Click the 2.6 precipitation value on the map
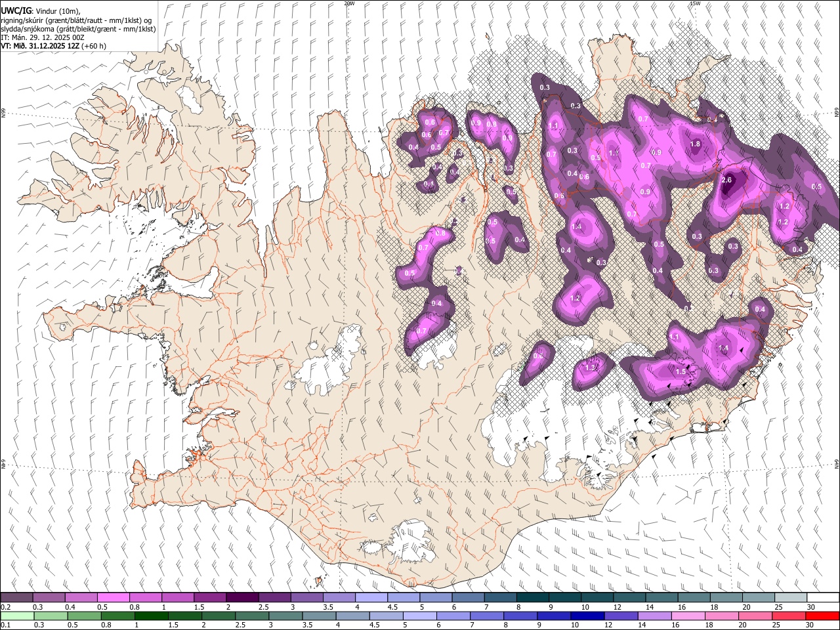The width and height of the screenshot is (840, 630). coord(726,180)
